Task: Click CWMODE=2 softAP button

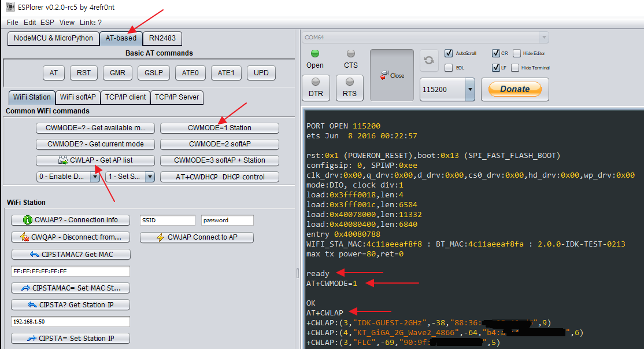Action: click(220, 144)
